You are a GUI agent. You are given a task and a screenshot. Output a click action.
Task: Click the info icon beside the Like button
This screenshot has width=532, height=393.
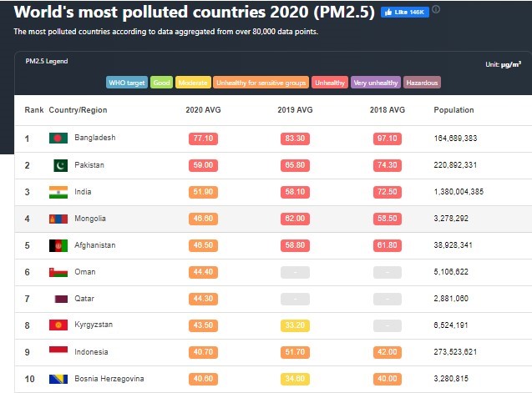(x=436, y=11)
